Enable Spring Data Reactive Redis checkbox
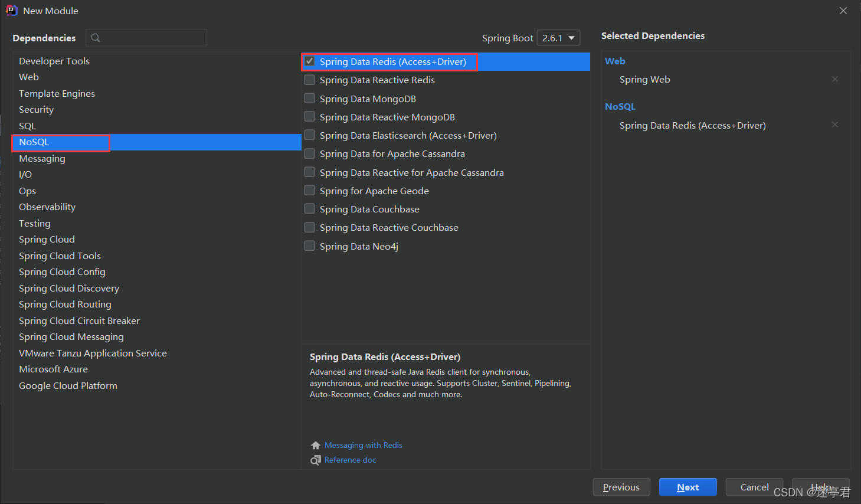Viewport: 861px width, 504px height. 310,80
